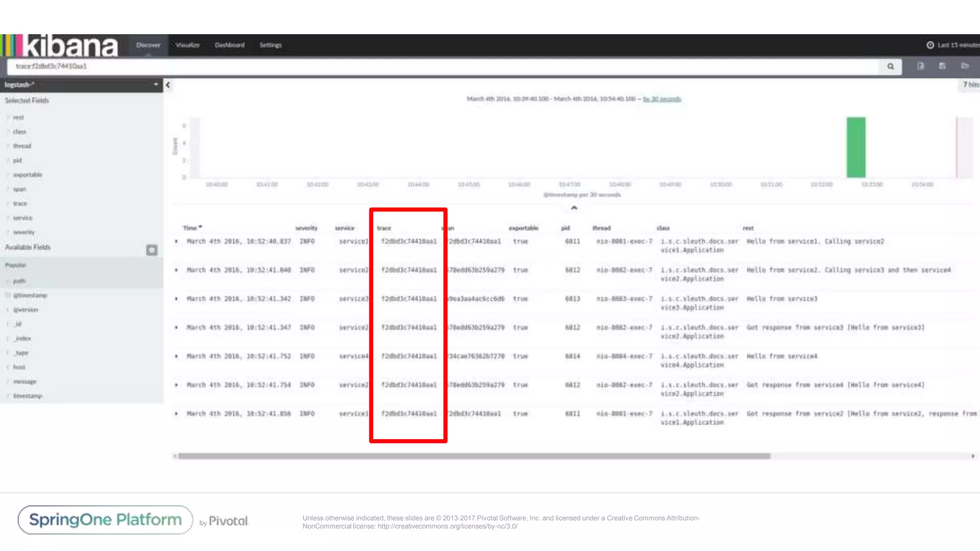Click the field settings gear icon
This screenshot has height=551, width=980.
[152, 250]
